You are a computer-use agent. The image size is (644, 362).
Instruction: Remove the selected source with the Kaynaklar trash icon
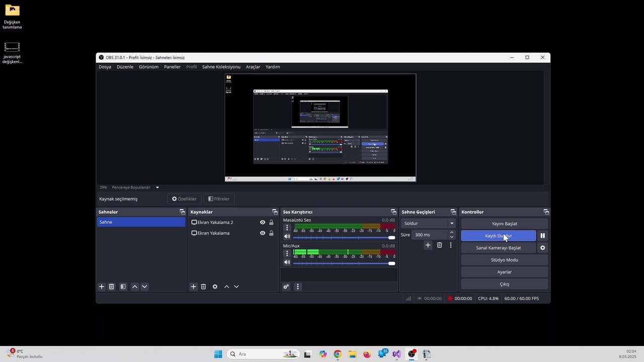pos(203,287)
